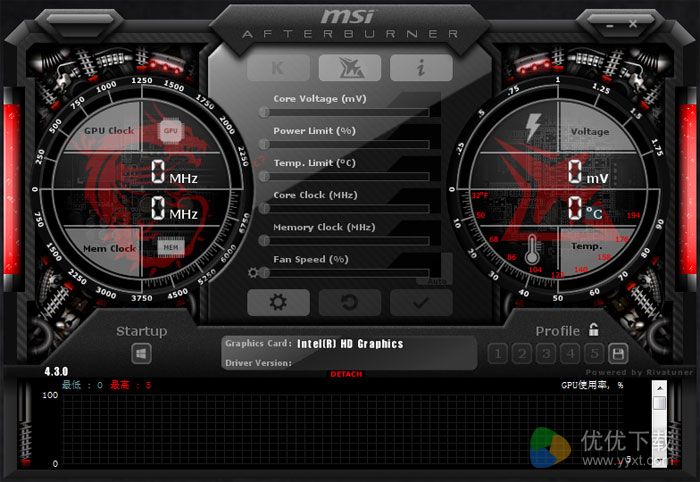
Task: Adjust the Core Voltage (mV) slider
Action: tap(344, 112)
